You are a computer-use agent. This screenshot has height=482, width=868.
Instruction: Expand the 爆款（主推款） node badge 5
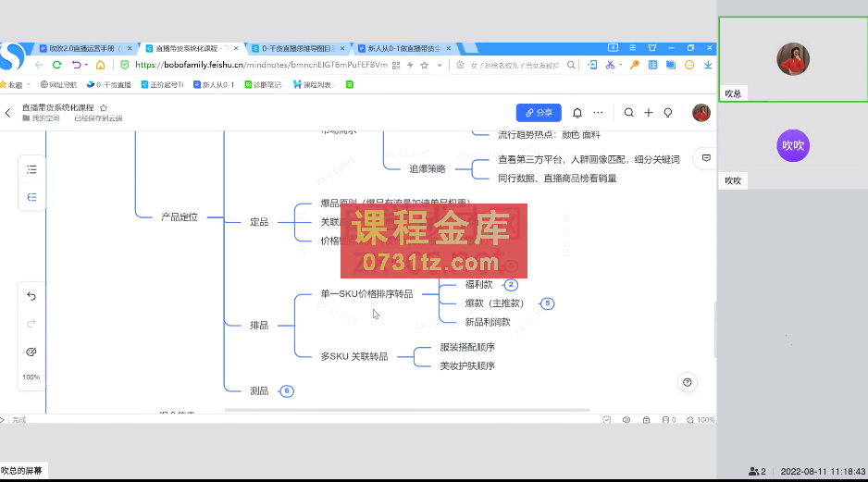(x=548, y=303)
